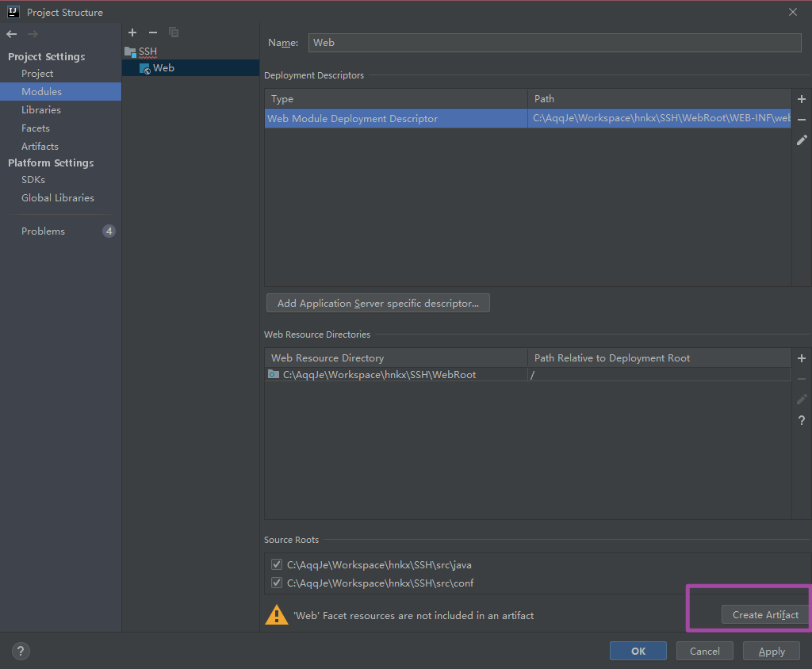
Task: Close the Project Structure dialog
Action: point(793,12)
